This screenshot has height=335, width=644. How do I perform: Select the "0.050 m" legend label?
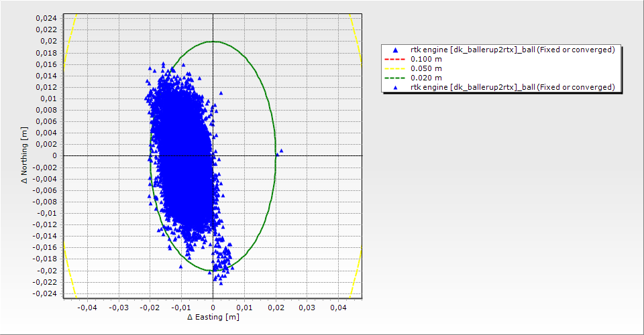click(427, 68)
